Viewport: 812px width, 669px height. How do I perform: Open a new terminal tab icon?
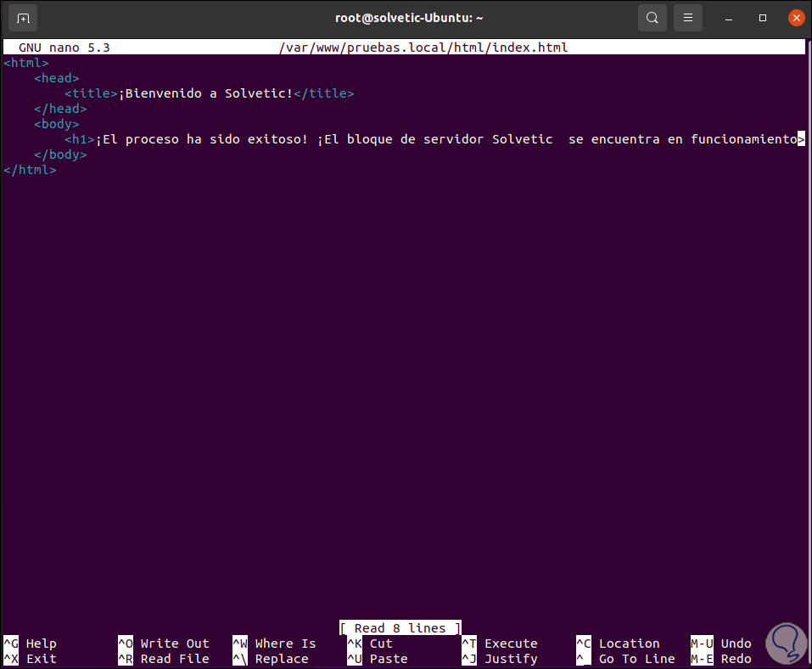coord(23,18)
